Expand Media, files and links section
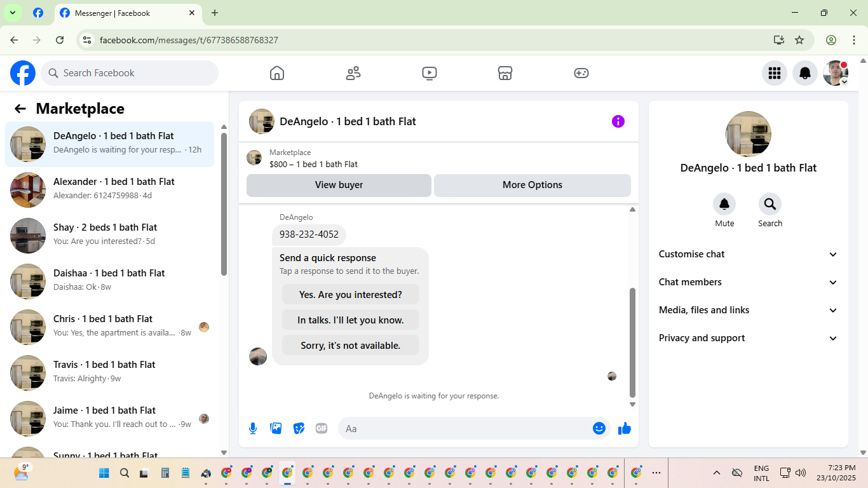The width and height of the screenshot is (868, 488). (749, 310)
